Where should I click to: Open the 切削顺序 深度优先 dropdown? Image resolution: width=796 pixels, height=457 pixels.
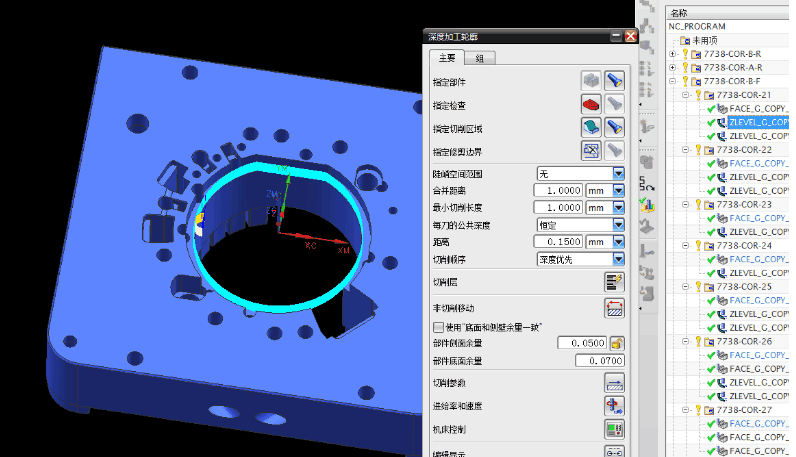(x=618, y=259)
